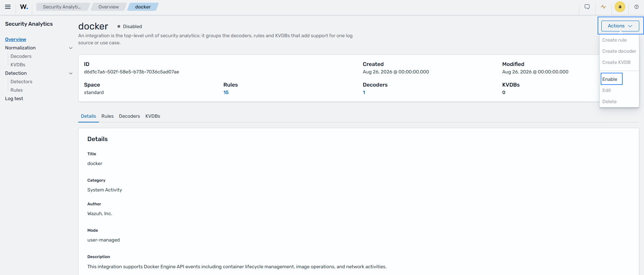Open KVDBs under Normalization in sidebar
The height and width of the screenshot is (275, 644).
[x=18, y=65]
